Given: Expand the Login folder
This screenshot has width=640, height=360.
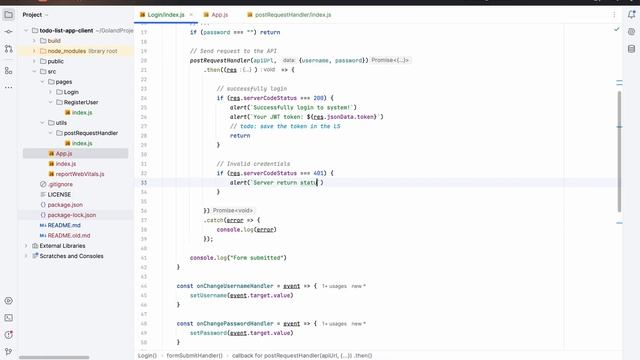Looking at the screenshot, I should pyautogui.click(x=50, y=92).
